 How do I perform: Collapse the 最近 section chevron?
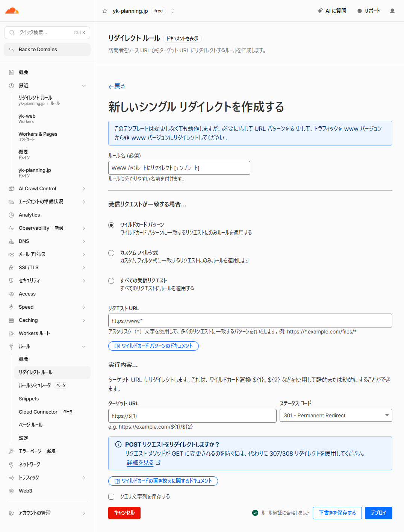click(84, 86)
